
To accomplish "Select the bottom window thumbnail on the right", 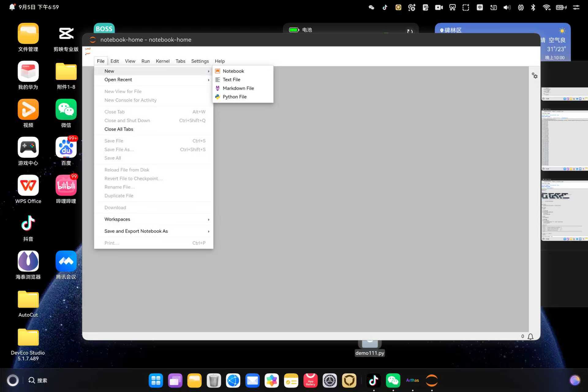I will click(x=564, y=209).
